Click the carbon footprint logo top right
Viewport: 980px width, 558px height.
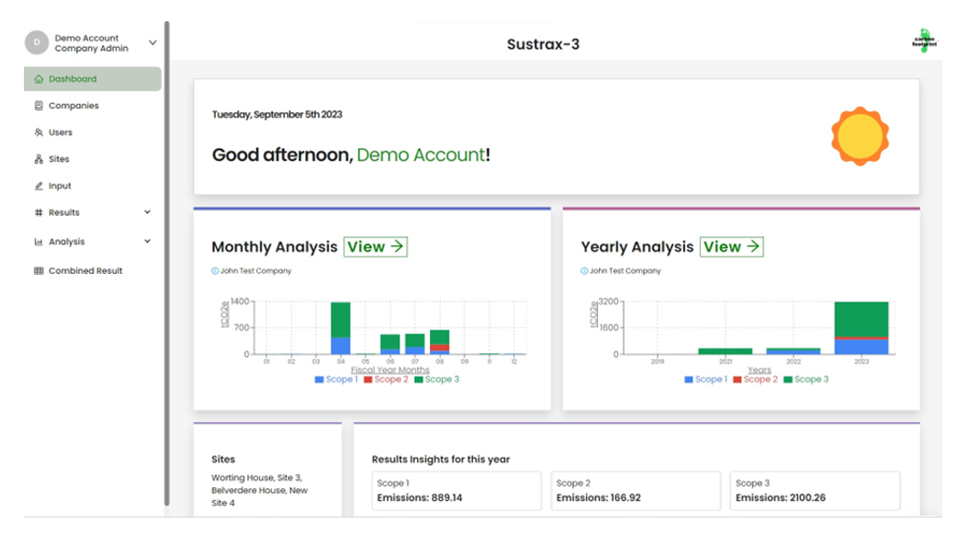pos(923,40)
